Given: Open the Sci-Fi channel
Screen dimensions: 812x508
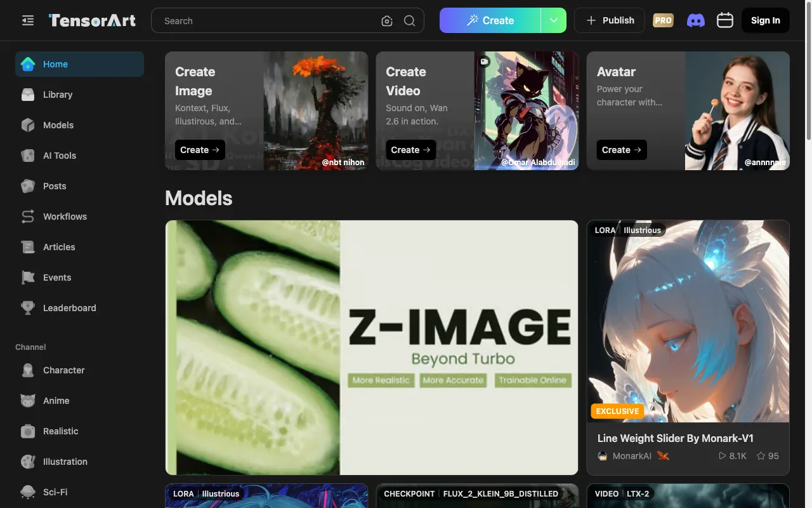Looking at the screenshot, I should click(80, 492).
